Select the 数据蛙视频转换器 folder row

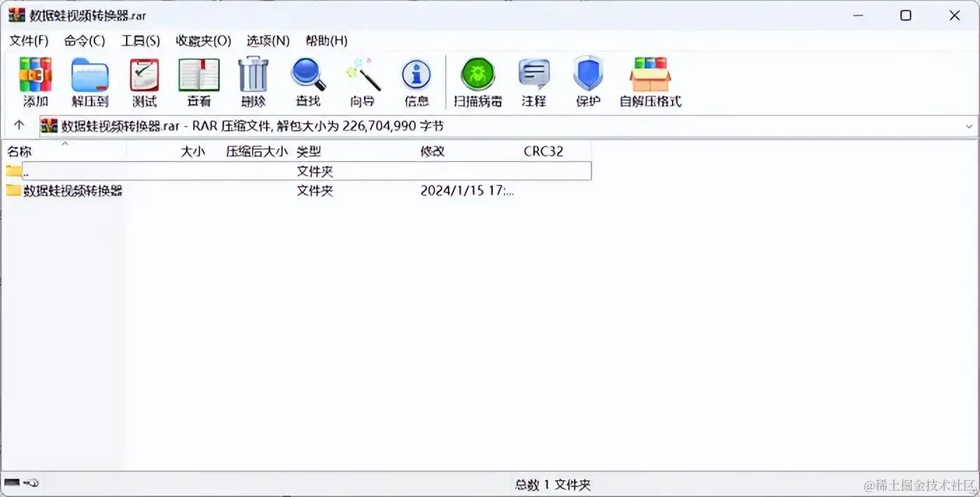point(297,190)
